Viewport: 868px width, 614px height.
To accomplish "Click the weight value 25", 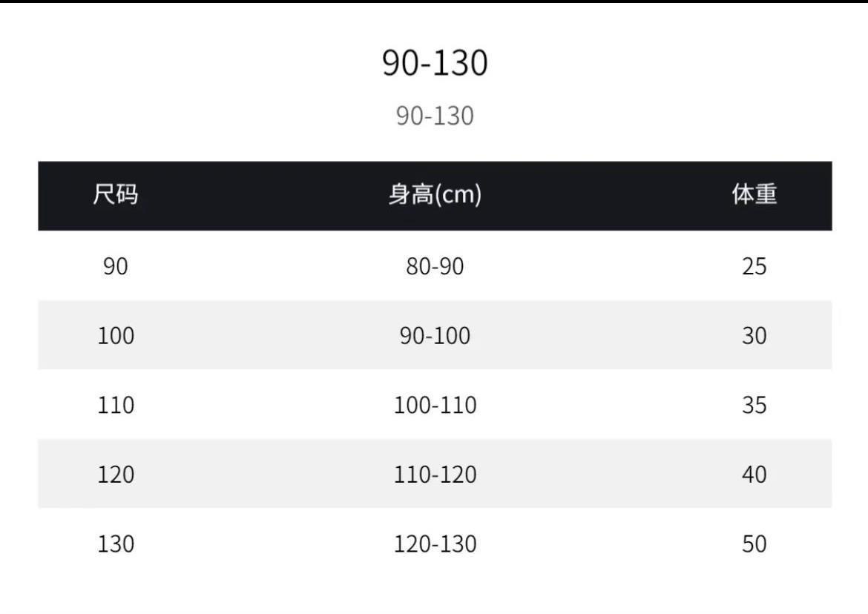I will [754, 266].
